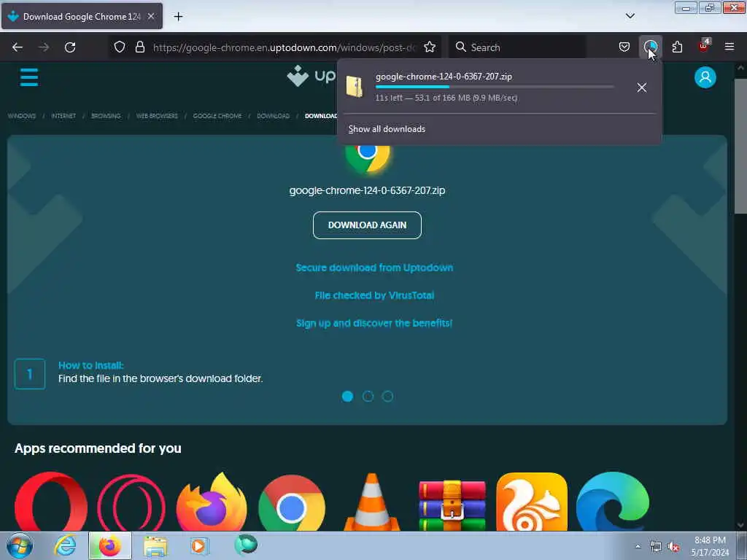Select the second carousel dot
747x560 pixels.
point(368,396)
